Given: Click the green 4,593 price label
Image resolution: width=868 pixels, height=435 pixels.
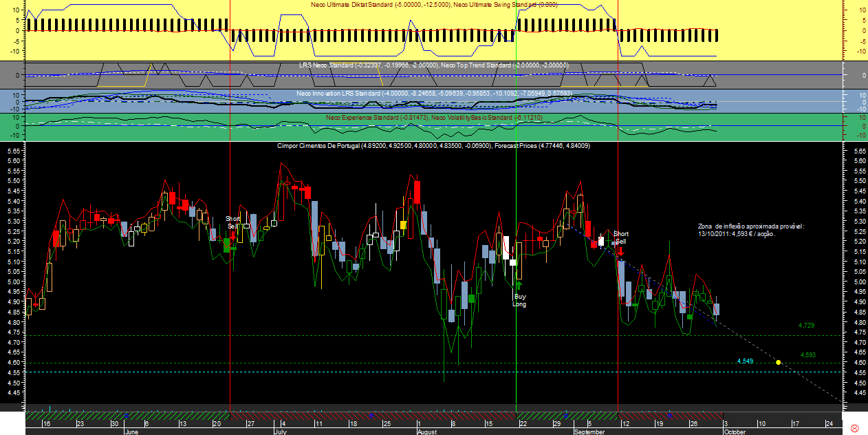Looking at the screenshot, I should [x=807, y=355].
